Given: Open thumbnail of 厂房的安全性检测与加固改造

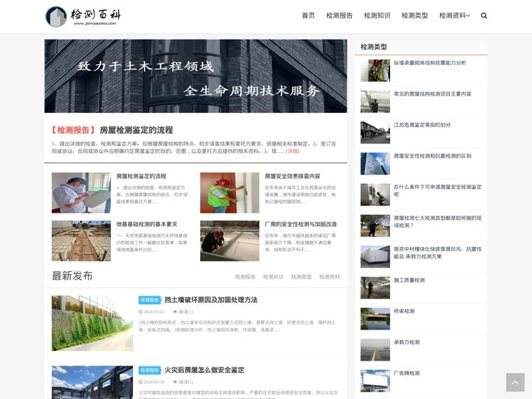Looking at the screenshot, I should [230, 241].
